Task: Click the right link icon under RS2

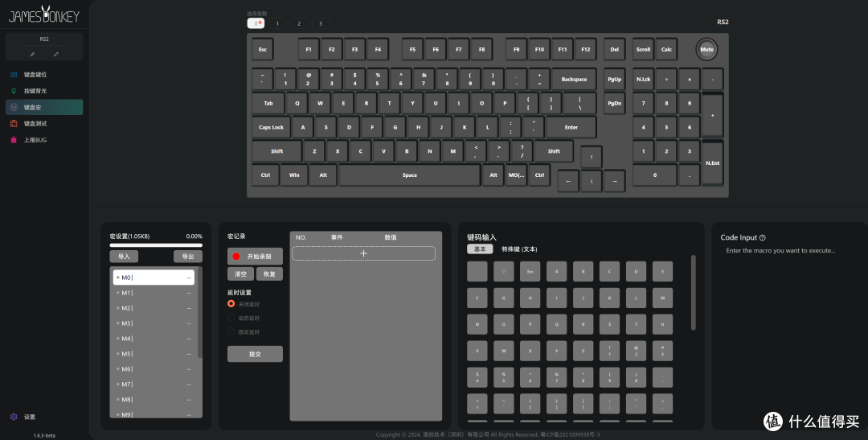Action: coord(56,55)
